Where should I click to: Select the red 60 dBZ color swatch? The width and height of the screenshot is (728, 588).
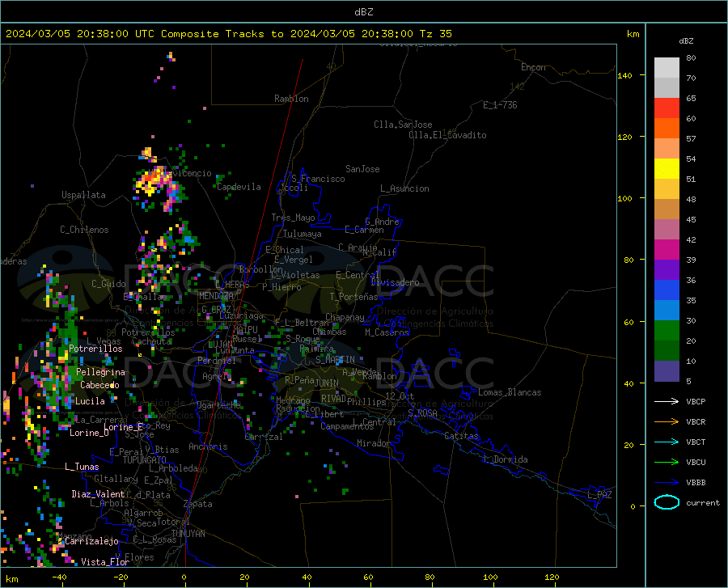667,108
